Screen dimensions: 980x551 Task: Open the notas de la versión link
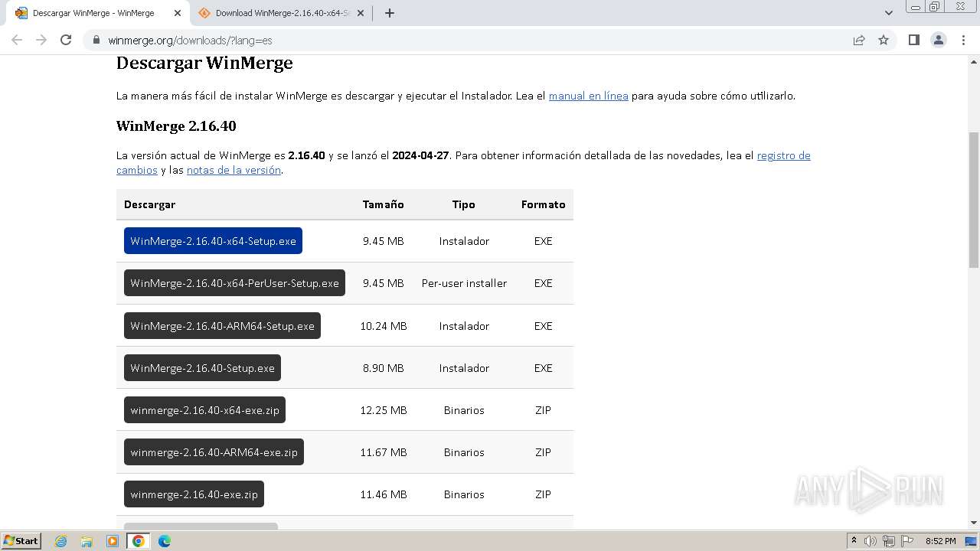click(x=234, y=170)
